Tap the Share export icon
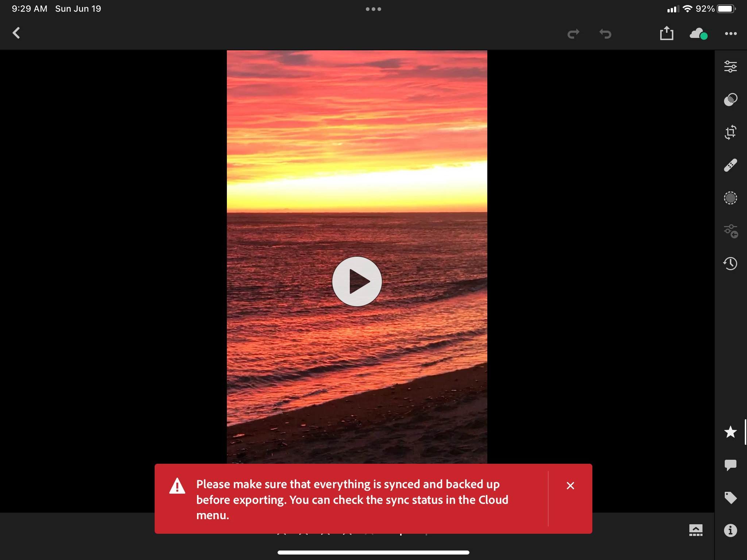Screen dimensions: 747x560 click(x=666, y=33)
